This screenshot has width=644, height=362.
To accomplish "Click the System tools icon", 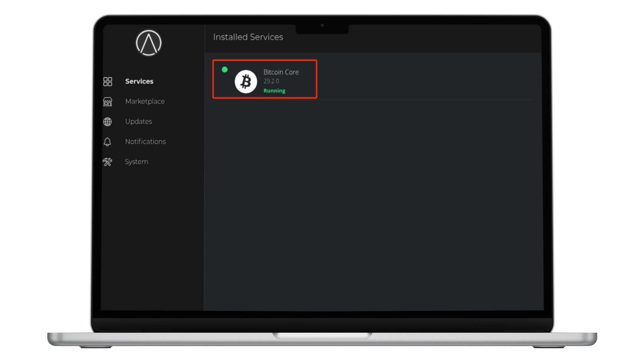I will tap(107, 162).
